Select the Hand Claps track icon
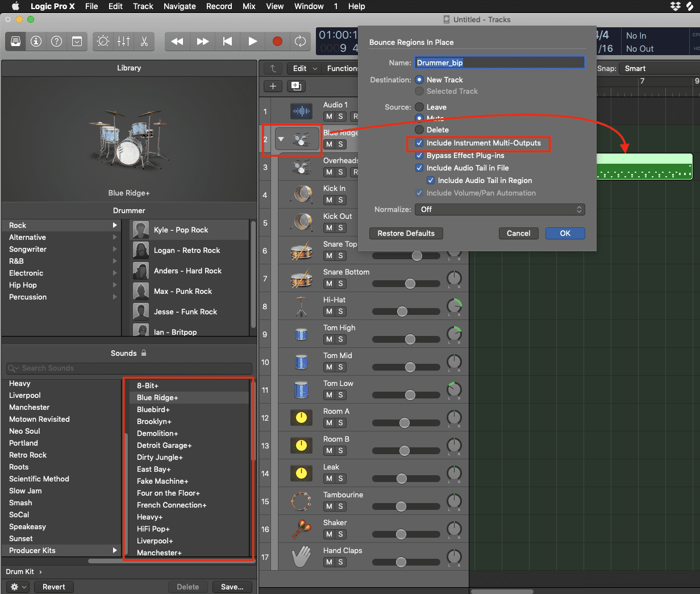Screen dimensions: 700x594 [302, 557]
